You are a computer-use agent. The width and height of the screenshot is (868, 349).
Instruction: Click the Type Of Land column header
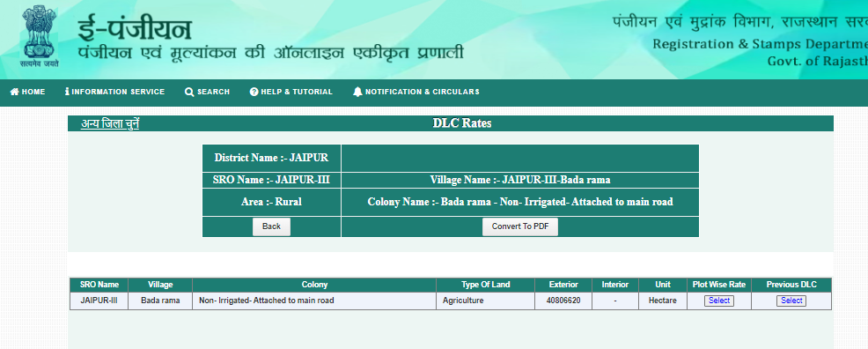pyautogui.click(x=485, y=285)
